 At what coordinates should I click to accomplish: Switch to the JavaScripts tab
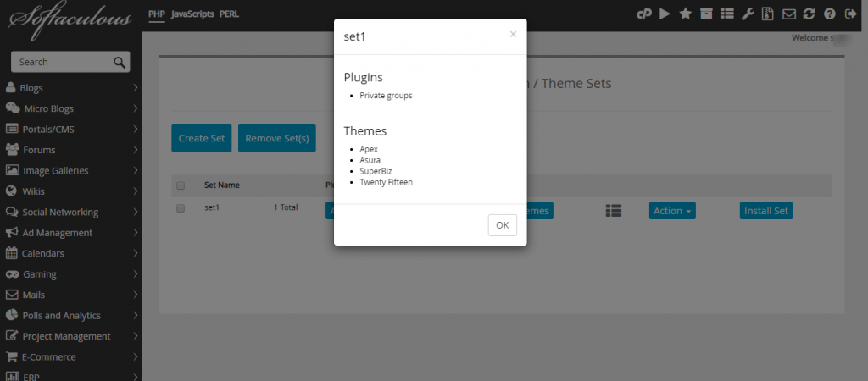pos(192,14)
